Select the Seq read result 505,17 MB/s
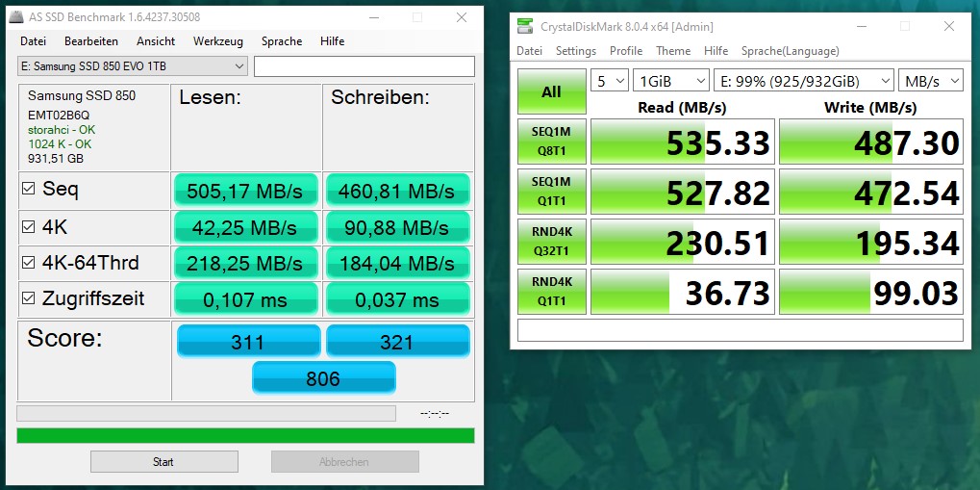This screenshot has height=490, width=980. pyautogui.click(x=245, y=191)
